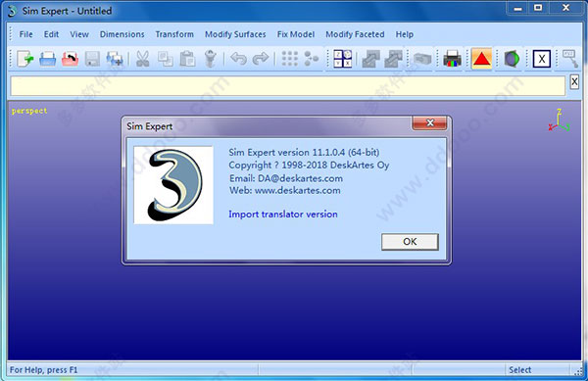This screenshot has height=381, width=588.
Task: Click the color printer icon
Action: point(452,59)
